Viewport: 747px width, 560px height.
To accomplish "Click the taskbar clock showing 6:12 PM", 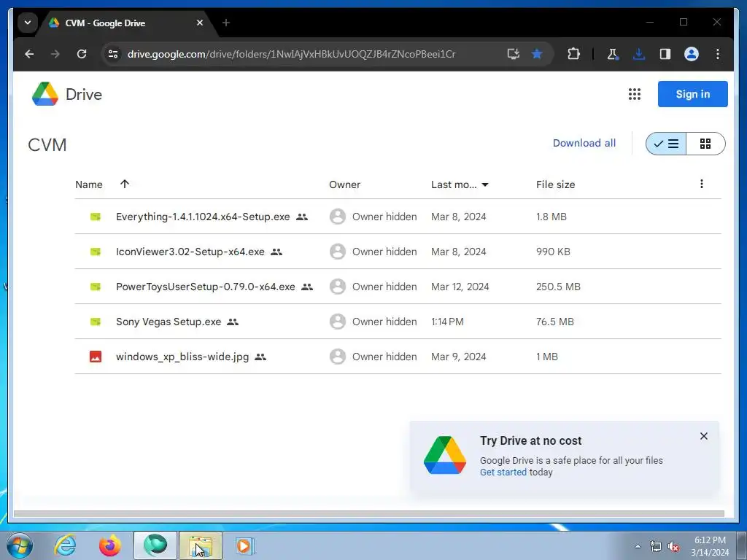I will (710, 546).
